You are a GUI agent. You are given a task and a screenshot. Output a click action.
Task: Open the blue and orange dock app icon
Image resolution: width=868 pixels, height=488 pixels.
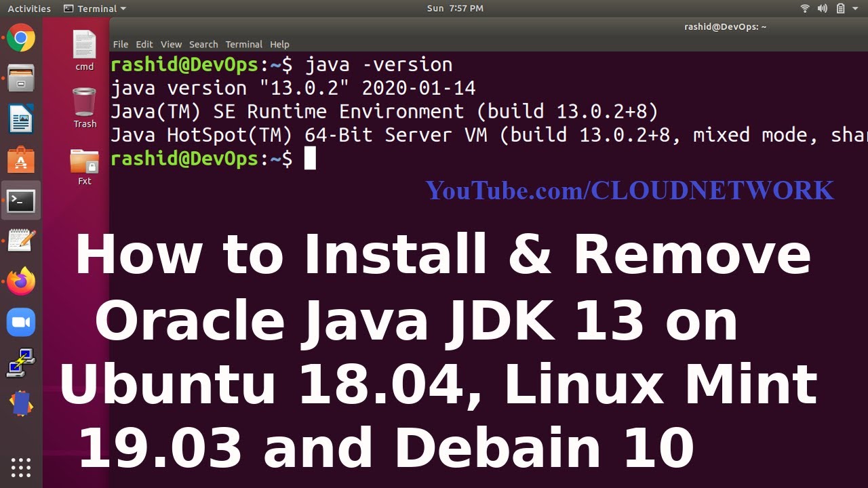tap(21, 403)
